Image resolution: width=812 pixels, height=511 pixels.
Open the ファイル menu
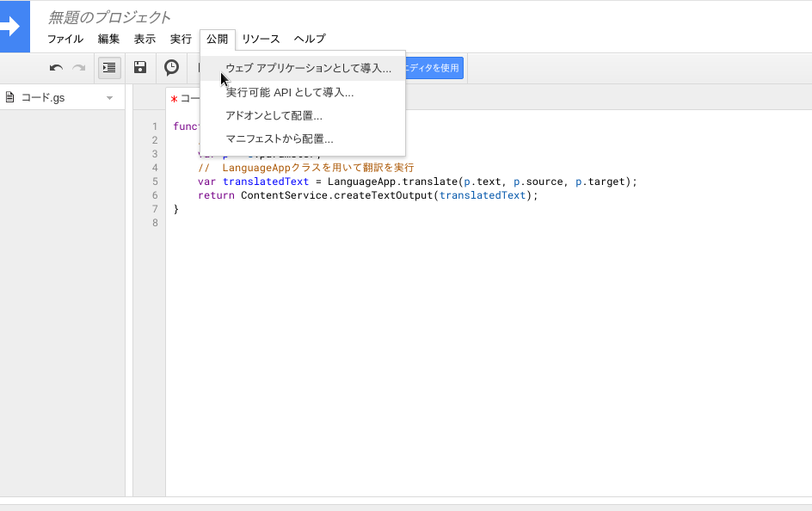65,39
